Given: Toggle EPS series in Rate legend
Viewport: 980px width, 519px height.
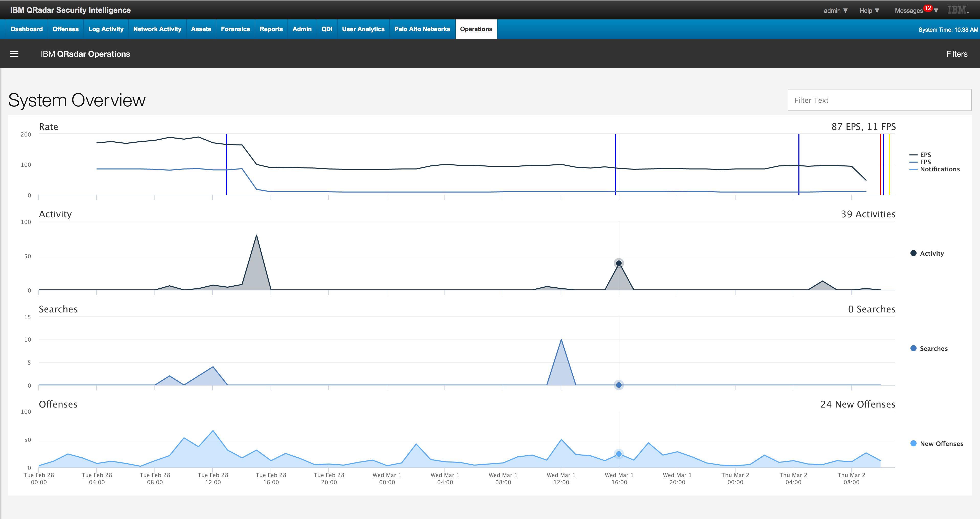Looking at the screenshot, I should [920, 155].
